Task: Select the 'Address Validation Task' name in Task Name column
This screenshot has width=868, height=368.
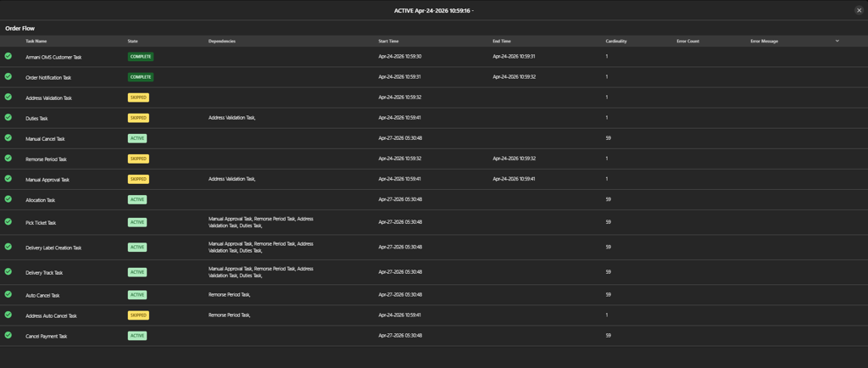Action: 48,98
